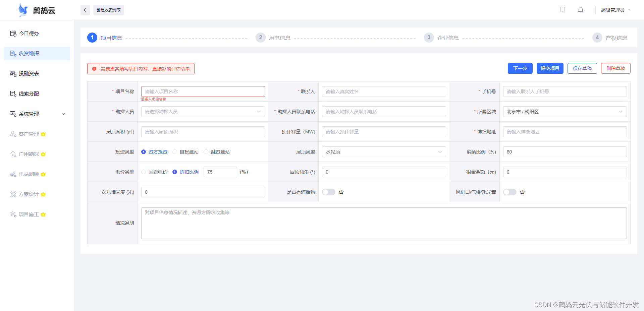Click the crown badge next to 项目施工
The width and height of the screenshot is (644, 311).
click(43, 214)
